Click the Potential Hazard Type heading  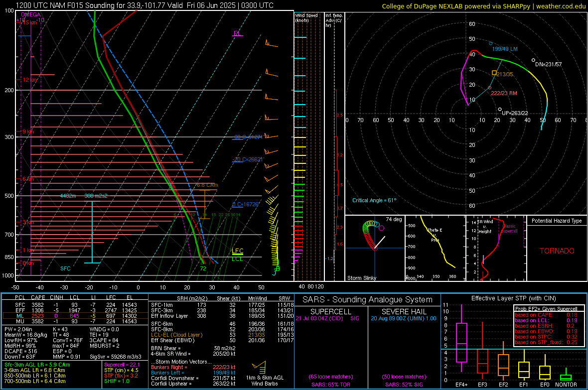coord(557,221)
